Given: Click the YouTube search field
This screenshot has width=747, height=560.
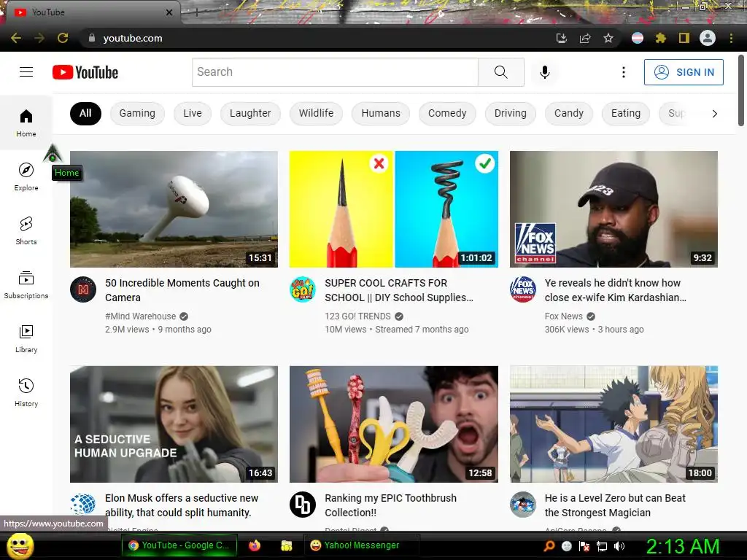Looking at the screenshot, I should [x=335, y=72].
